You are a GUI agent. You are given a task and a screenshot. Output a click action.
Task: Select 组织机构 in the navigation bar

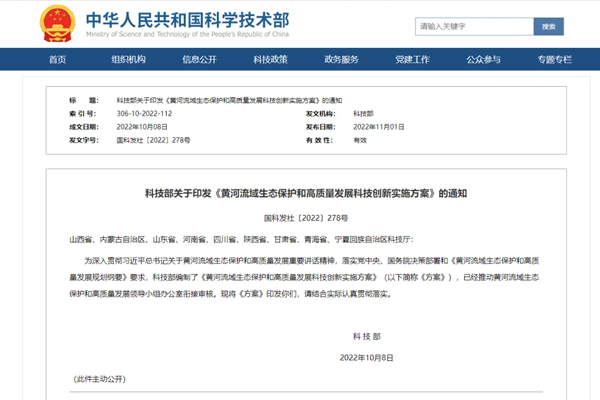[129, 59]
